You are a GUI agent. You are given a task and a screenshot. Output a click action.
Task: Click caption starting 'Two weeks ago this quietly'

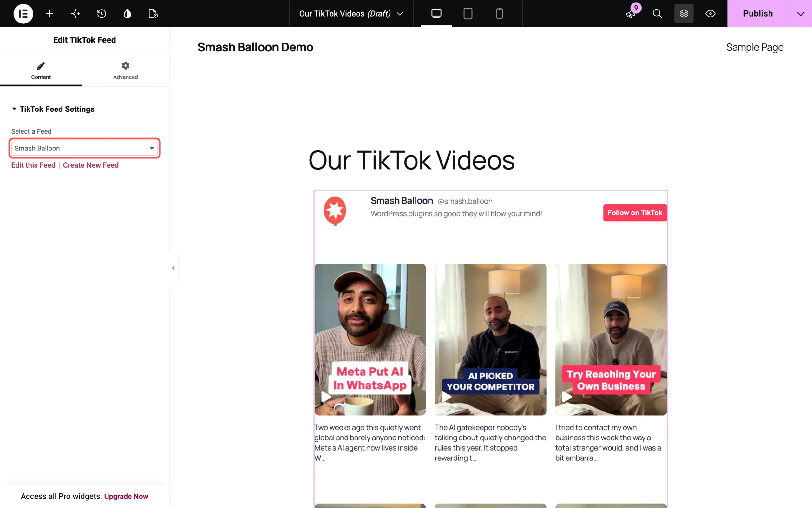pyautogui.click(x=370, y=443)
